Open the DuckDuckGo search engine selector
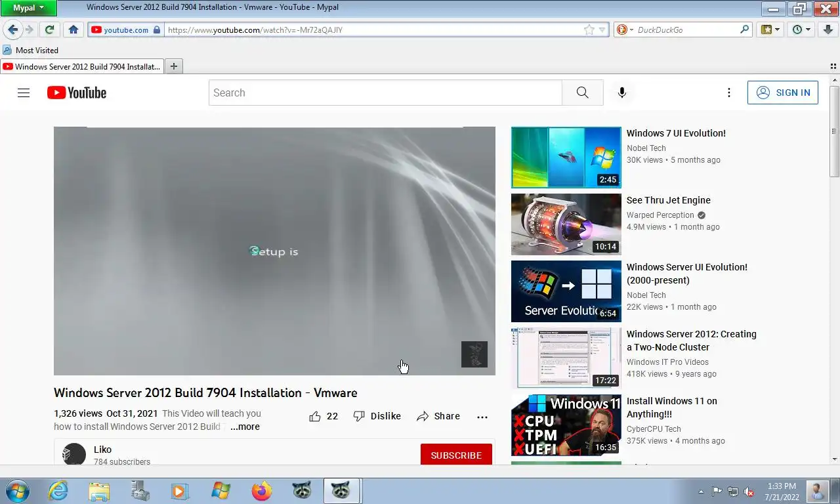The width and height of the screenshot is (840, 504). tap(624, 30)
